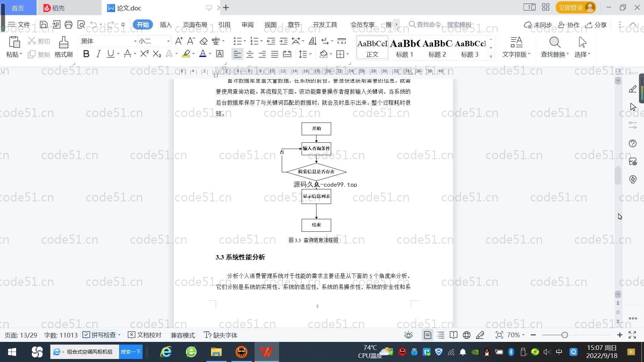The width and height of the screenshot is (644, 362).
Task: Click the Save icon in quick toolbar
Action: [x=43, y=24]
